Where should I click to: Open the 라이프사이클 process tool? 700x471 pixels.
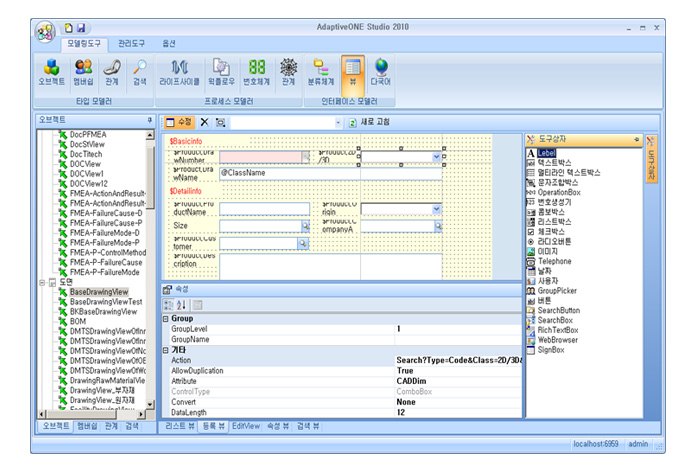pyautogui.click(x=179, y=72)
